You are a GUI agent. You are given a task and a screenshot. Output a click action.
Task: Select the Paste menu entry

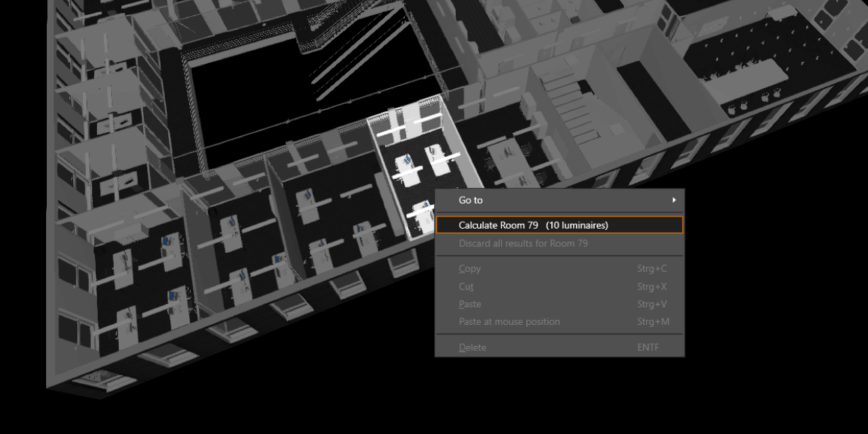(x=469, y=304)
